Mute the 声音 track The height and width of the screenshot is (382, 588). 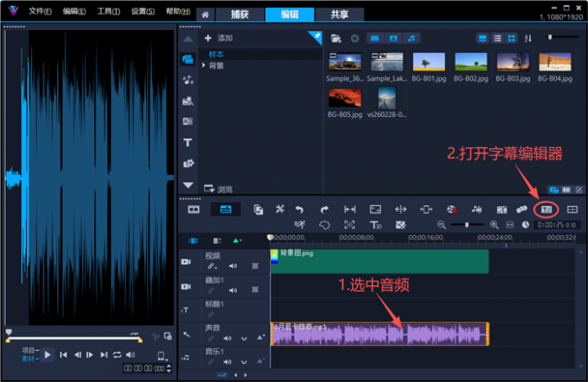[x=227, y=338]
